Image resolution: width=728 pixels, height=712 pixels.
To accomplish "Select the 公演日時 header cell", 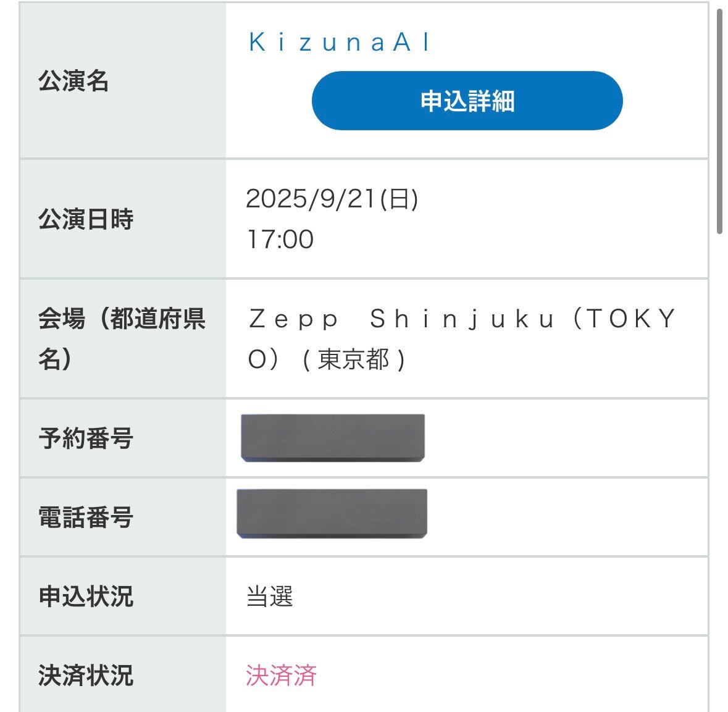I will pyautogui.click(x=123, y=219).
